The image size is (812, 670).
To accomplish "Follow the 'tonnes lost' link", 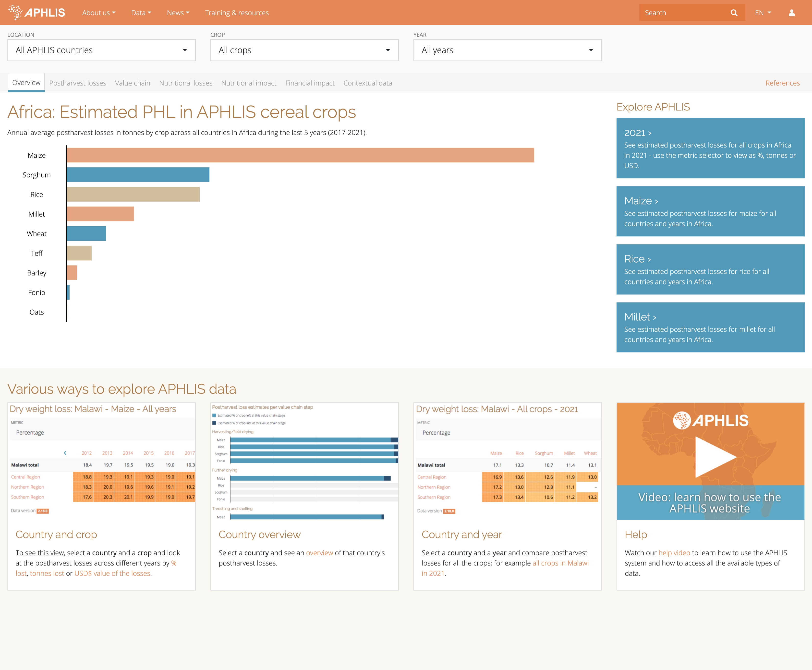I will coord(47,573).
